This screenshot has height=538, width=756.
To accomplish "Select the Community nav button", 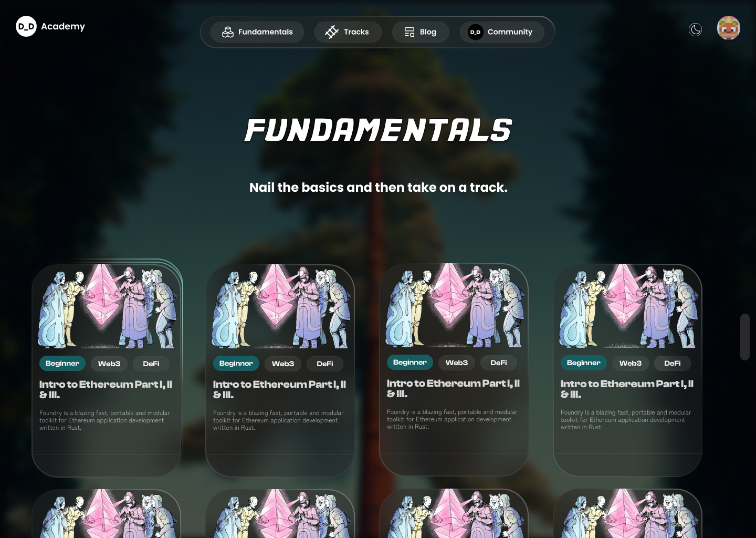I will point(502,32).
